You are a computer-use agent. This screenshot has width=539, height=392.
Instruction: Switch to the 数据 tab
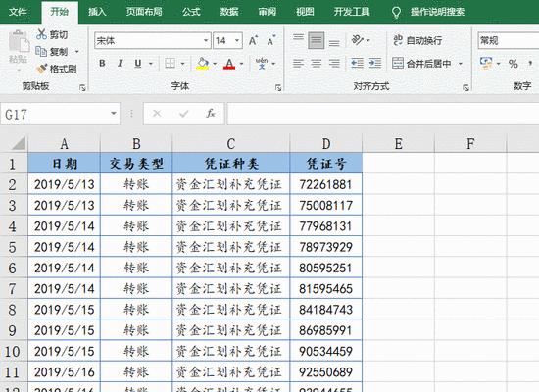(x=229, y=12)
